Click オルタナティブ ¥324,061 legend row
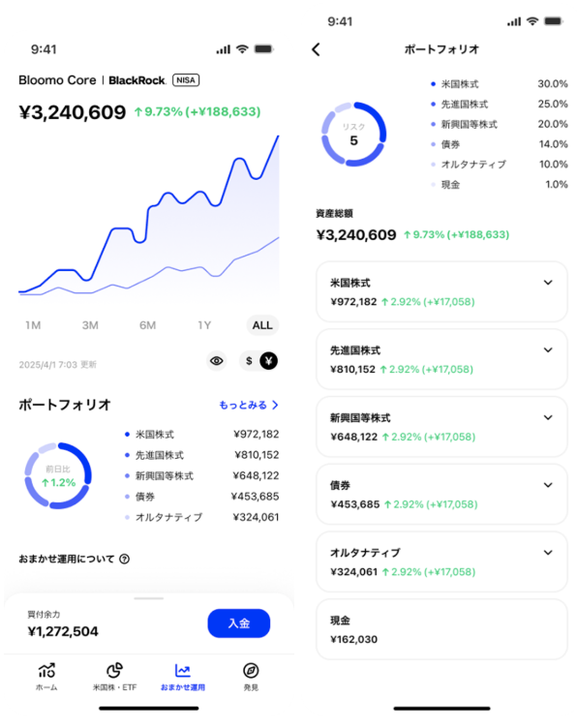This screenshot has height=728, width=577. tap(202, 517)
